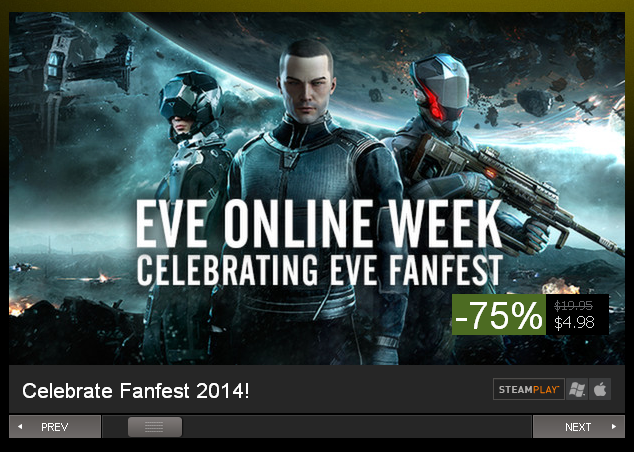Click the green -75% discount badge
The image size is (634, 452).
(499, 315)
